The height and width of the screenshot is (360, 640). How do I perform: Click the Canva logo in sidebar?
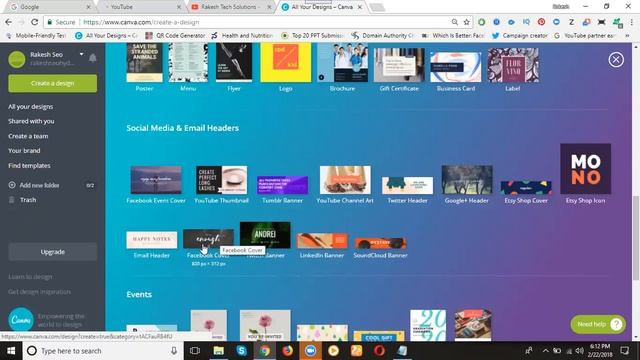click(x=21, y=320)
